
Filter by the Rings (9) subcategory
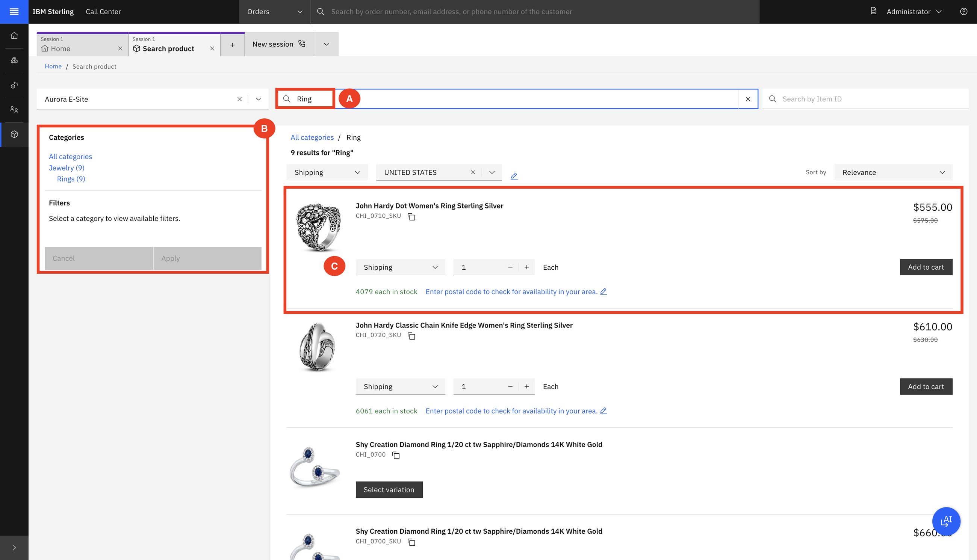[x=71, y=179]
